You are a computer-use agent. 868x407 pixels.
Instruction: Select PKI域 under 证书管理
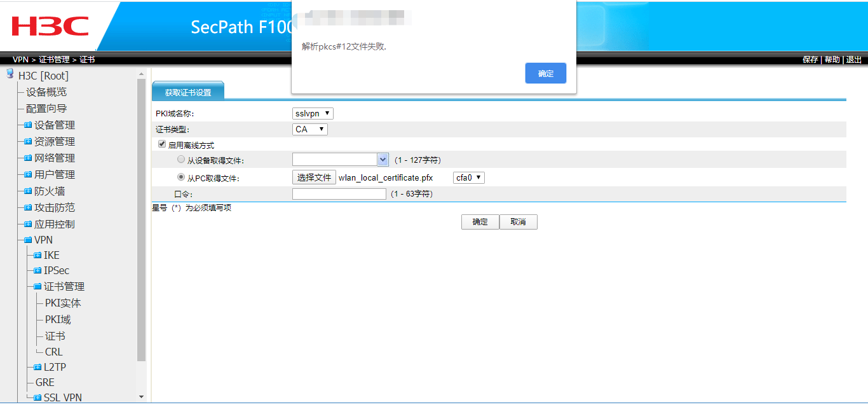58,320
